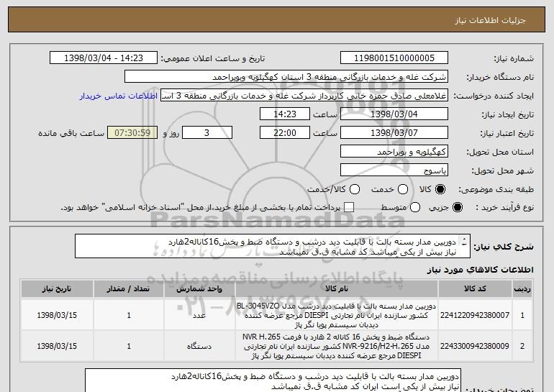Click the request creator name field
554x392 pixels.
pyautogui.click(x=304, y=96)
